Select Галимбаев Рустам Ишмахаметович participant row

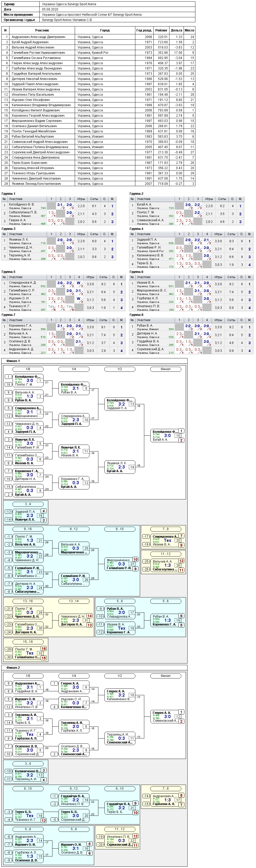point(98,53)
